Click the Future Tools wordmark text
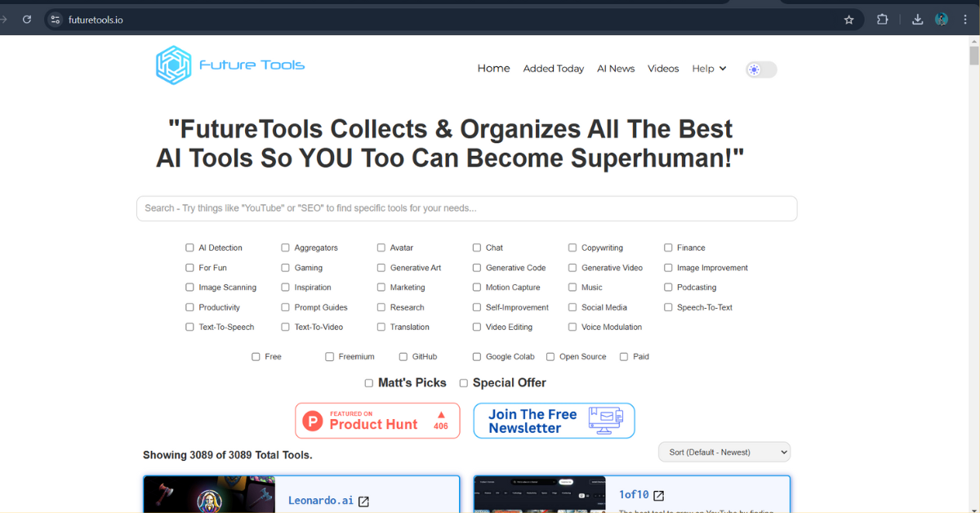 pyautogui.click(x=252, y=65)
